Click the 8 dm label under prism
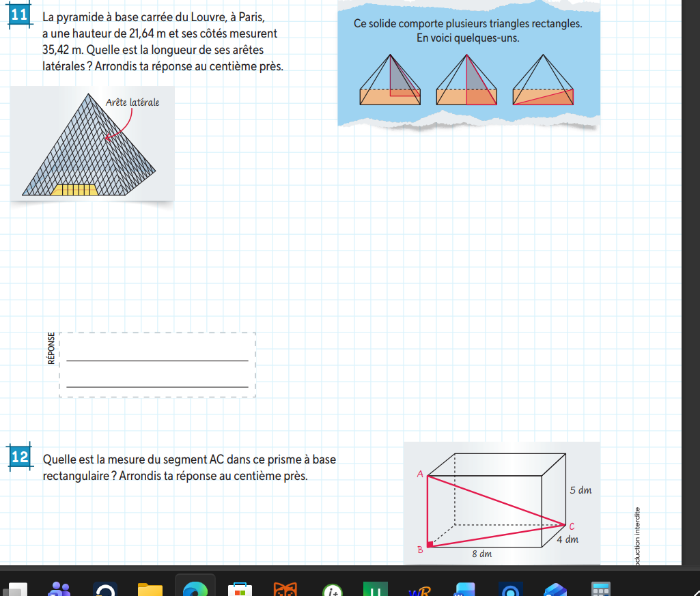Image resolution: width=700 pixels, height=596 pixels. tap(482, 554)
